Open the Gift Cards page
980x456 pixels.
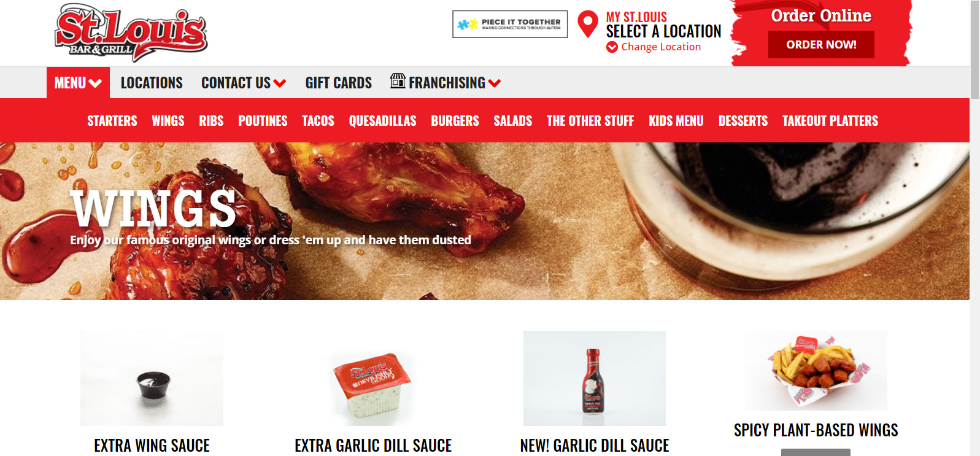339,83
